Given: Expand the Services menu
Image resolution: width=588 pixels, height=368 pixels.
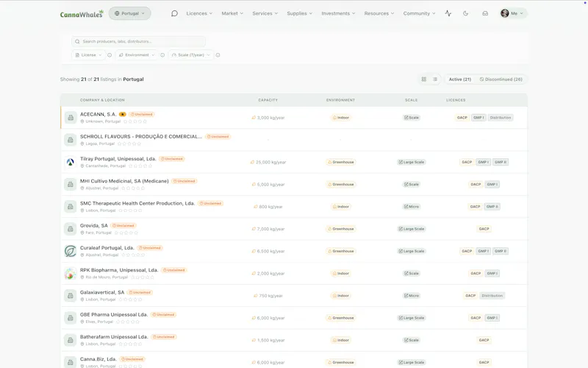Looking at the screenshot, I should (265, 13).
